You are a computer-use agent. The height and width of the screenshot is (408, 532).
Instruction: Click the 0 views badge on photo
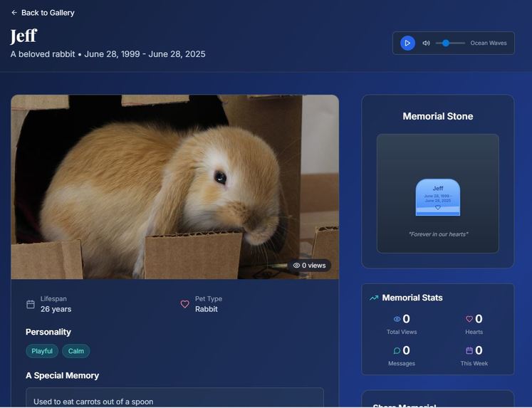tap(309, 266)
